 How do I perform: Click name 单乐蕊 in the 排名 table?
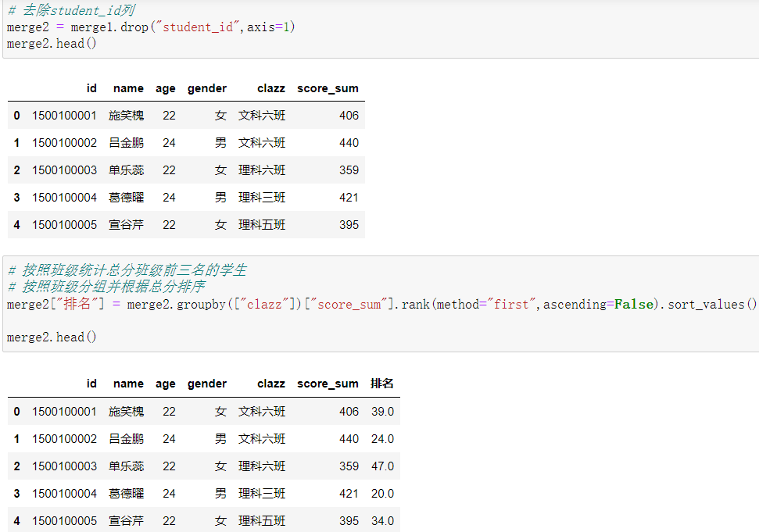point(127,466)
